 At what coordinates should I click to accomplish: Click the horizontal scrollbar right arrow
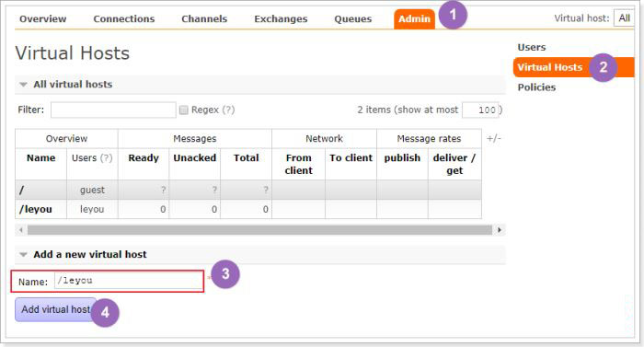click(x=499, y=230)
